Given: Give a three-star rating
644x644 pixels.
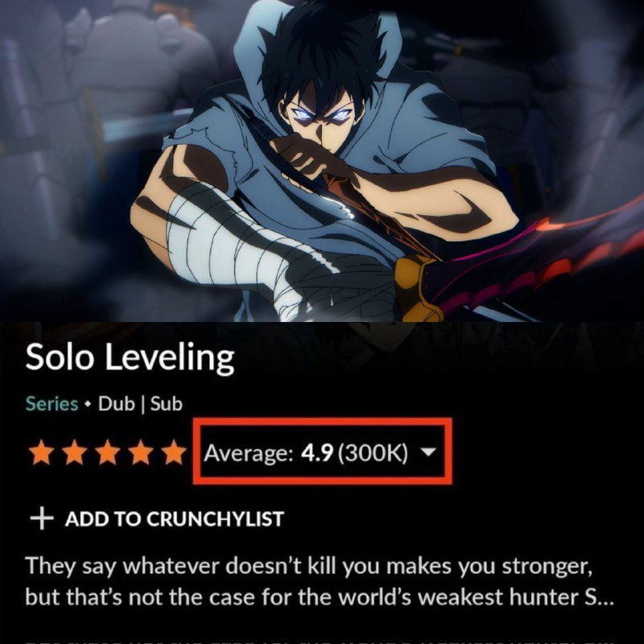Looking at the screenshot, I should (108, 452).
